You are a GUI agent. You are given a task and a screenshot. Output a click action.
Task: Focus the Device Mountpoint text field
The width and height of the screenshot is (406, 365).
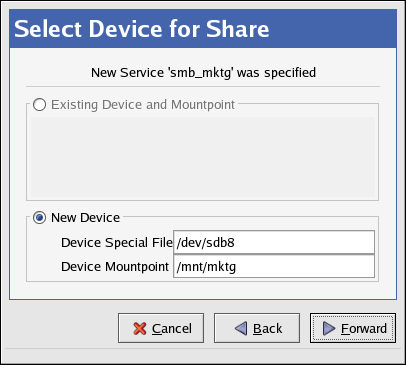click(274, 266)
